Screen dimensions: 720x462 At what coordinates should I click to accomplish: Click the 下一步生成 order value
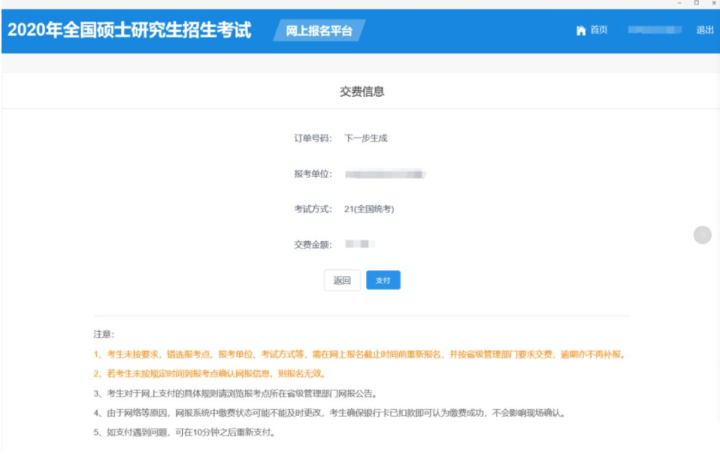point(366,138)
